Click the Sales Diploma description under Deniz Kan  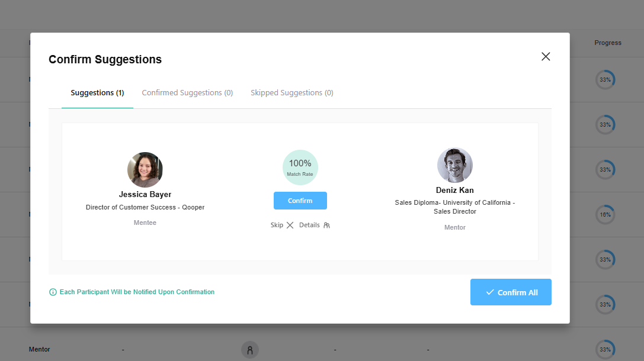pyautogui.click(x=454, y=207)
